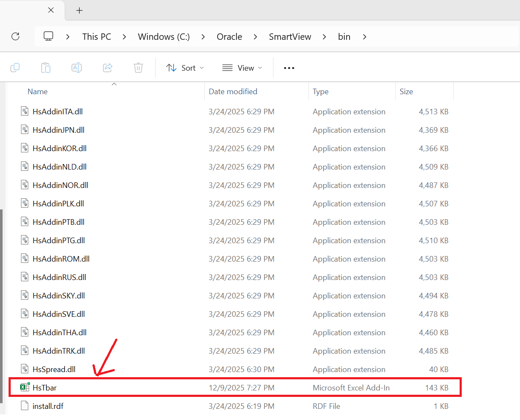Click the HsAddinPTB.dll file icon
The height and width of the screenshot is (420, 520).
click(x=25, y=222)
